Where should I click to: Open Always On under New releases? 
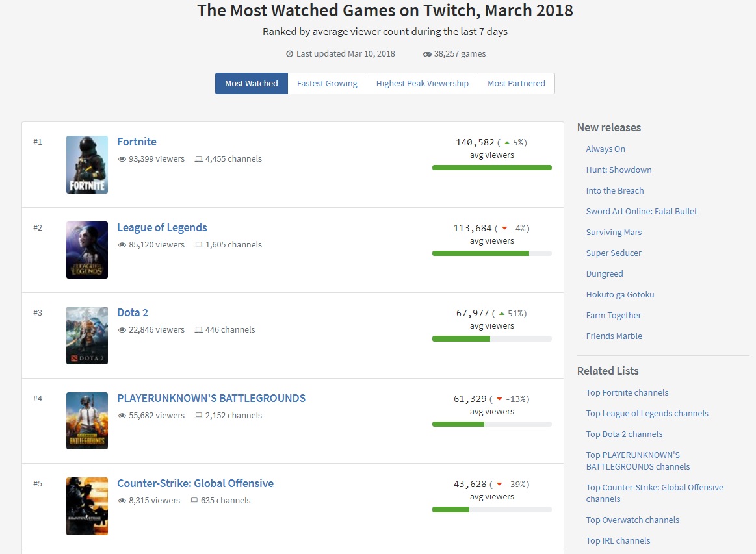pos(606,149)
